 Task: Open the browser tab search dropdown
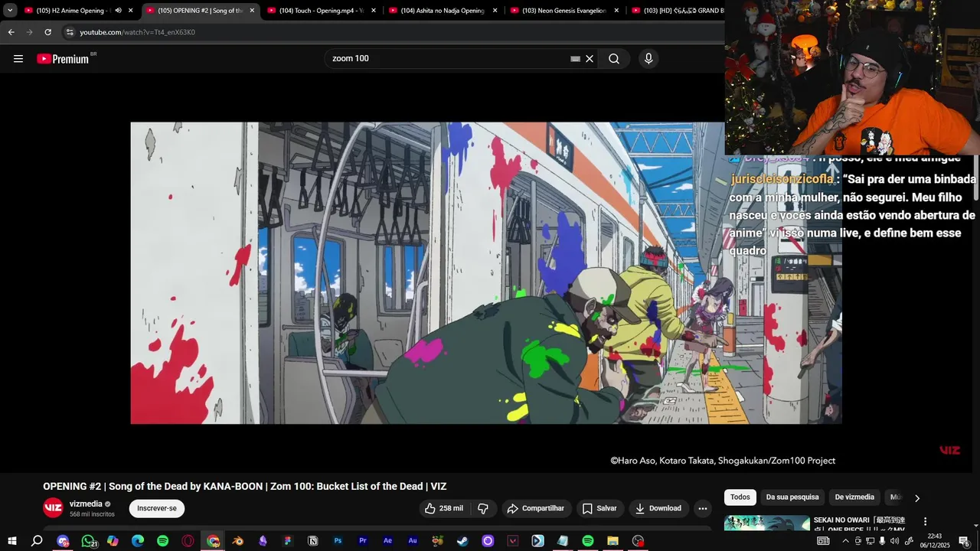click(x=10, y=11)
